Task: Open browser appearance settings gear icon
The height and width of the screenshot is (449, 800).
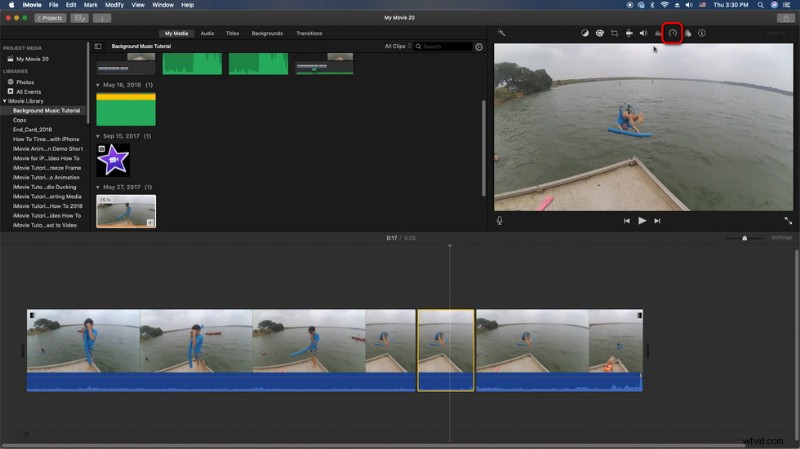Action: tap(479, 47)
